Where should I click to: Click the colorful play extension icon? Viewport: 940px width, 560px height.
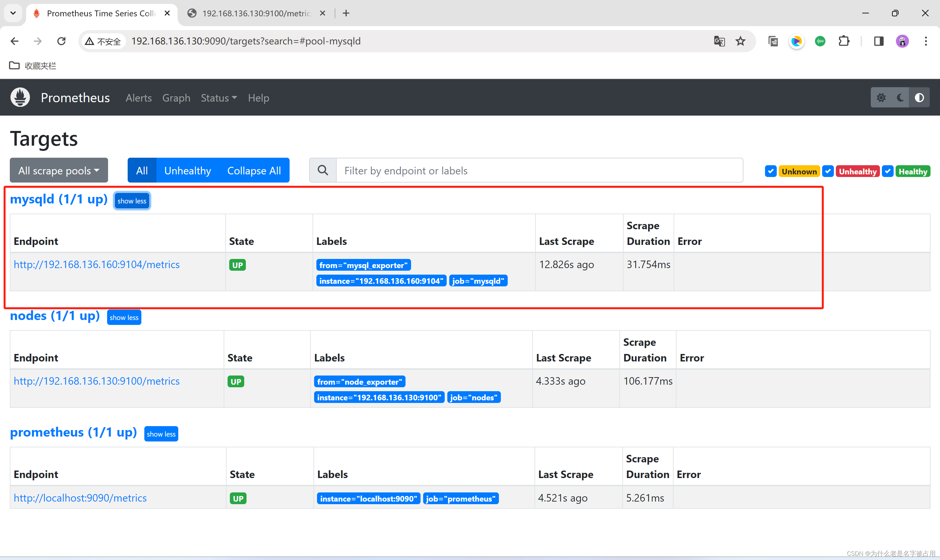tap(796, 41)
